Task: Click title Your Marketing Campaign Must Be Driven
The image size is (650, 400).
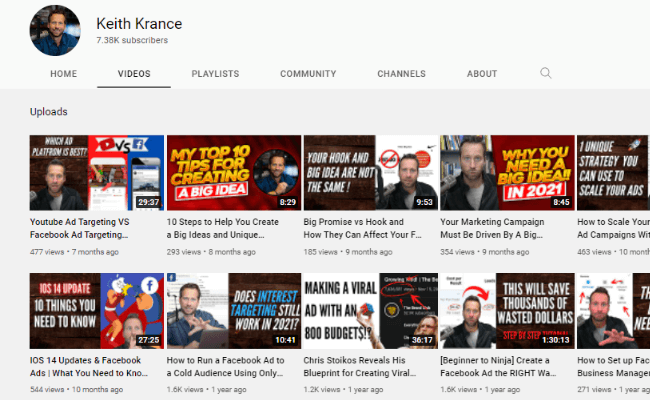Action: click(x=492, y=228)
